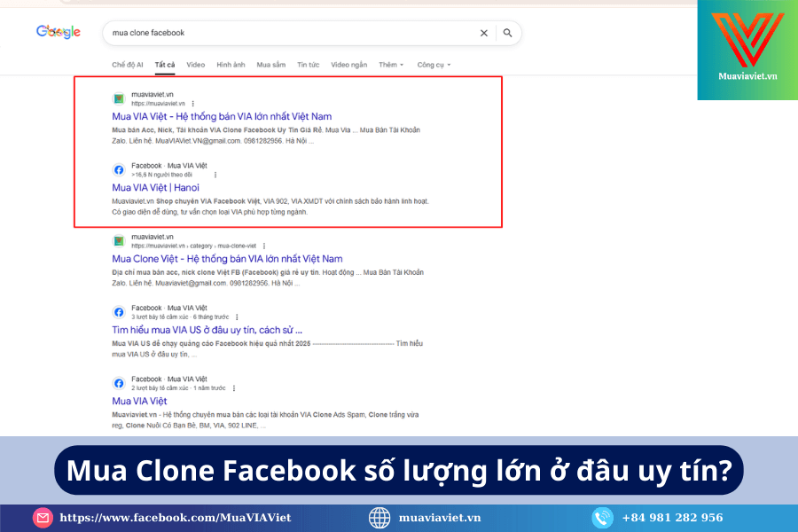The image size is (798, 532).
Task: Clear the search box with the X icon
Action: coord(484,33)
